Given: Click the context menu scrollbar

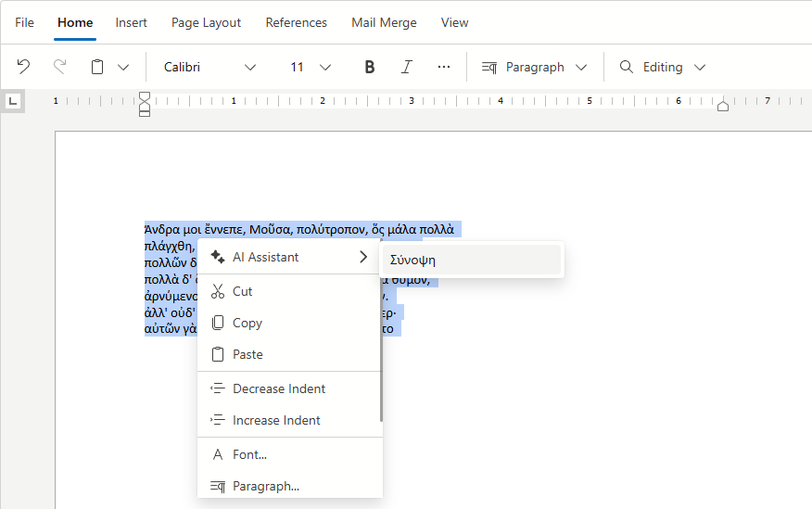Looking at the screenshot, I should [x=381, y=331].
